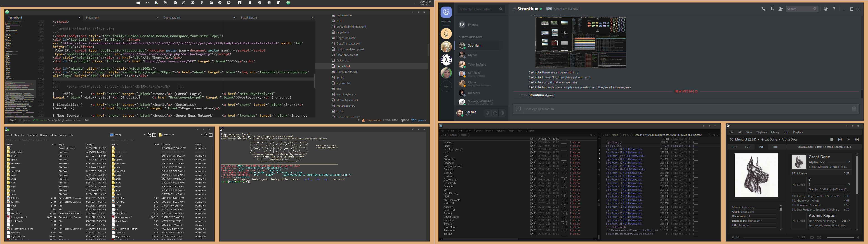Add a server plus button in Discord
Viewport: 868px width, 244px height.
pos(446,87)
